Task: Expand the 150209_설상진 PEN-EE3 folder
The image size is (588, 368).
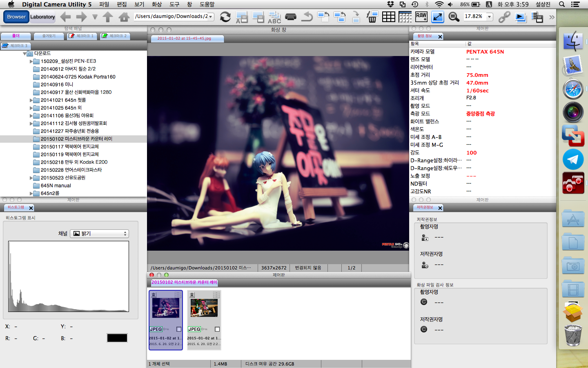Action: tap(31, 61)
